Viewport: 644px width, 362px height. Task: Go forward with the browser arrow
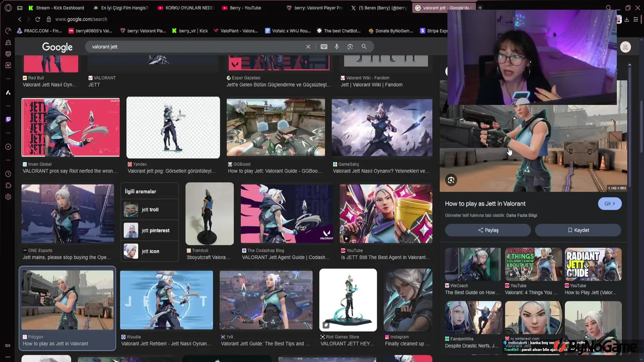point(28,19)
